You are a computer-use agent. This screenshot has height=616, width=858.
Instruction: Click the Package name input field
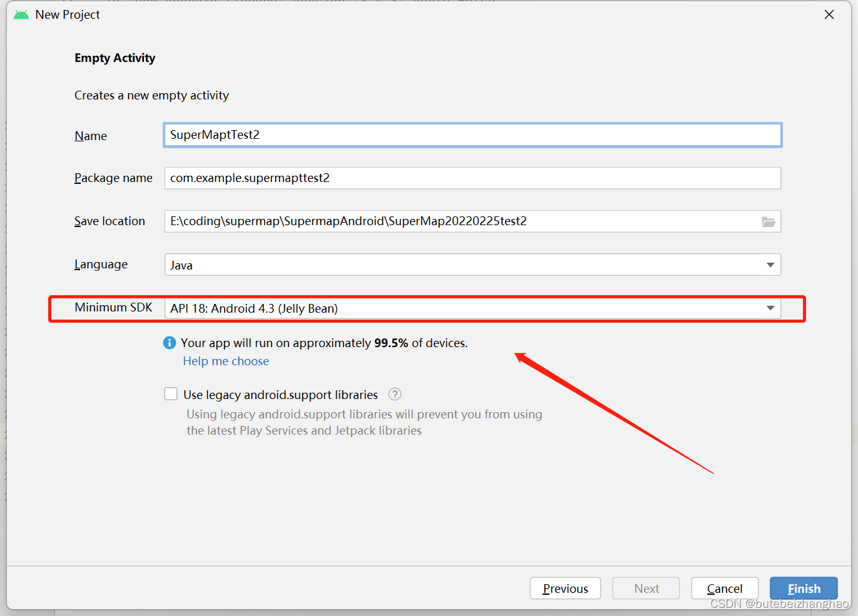472,178
